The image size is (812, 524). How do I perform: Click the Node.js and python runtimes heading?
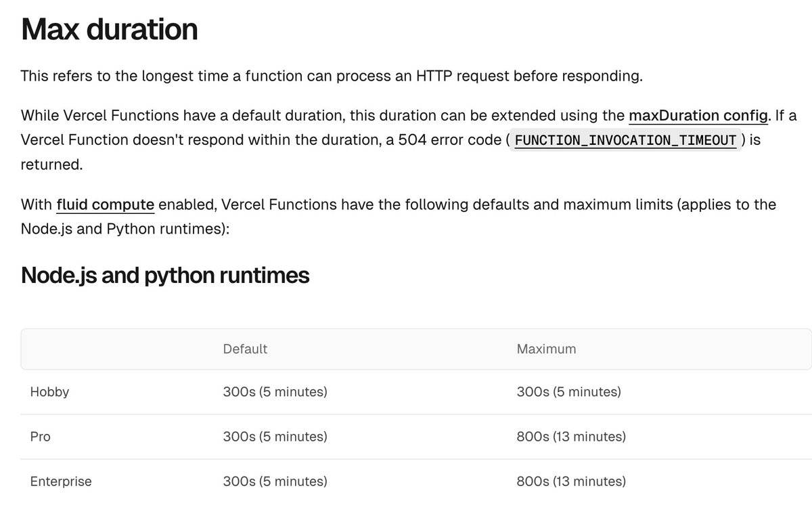point(165,276)
